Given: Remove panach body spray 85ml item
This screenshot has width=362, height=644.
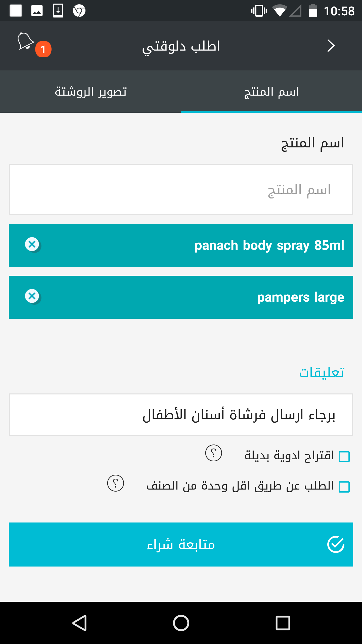Looking at the screenshot, I should pos(32,245).
